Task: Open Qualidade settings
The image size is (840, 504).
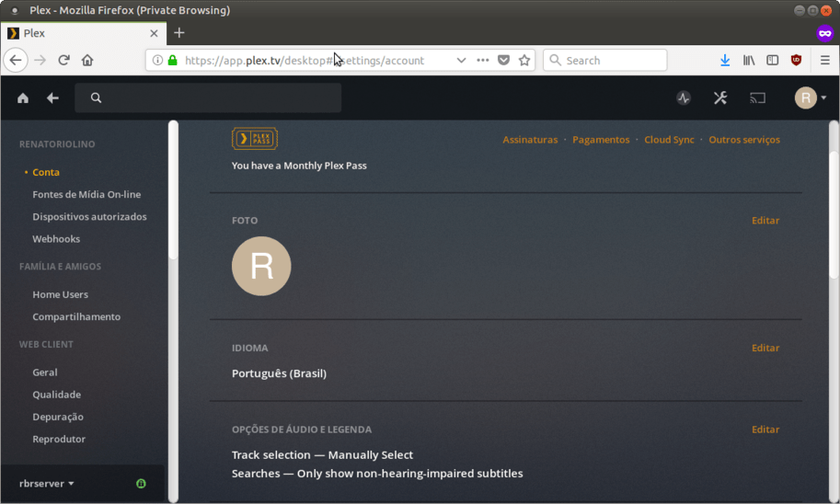Action: coord(57,395)
